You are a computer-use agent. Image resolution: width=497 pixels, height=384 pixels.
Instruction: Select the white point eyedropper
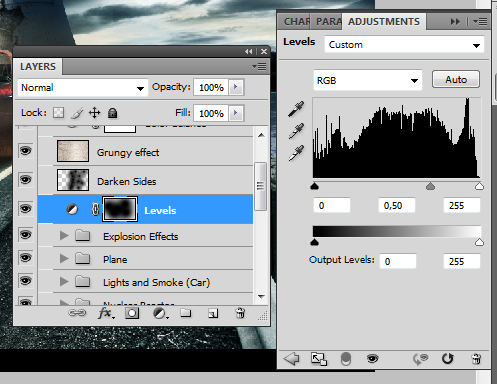pos(296,153)
